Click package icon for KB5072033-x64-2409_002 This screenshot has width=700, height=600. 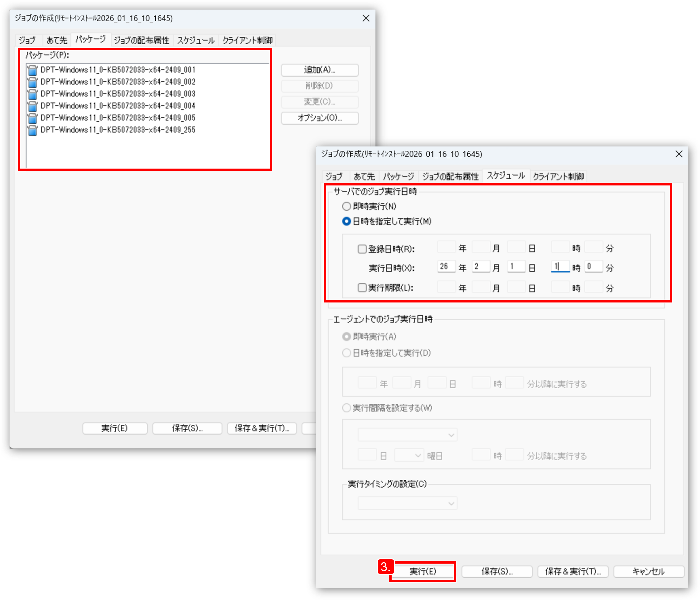tap(32, 82)
